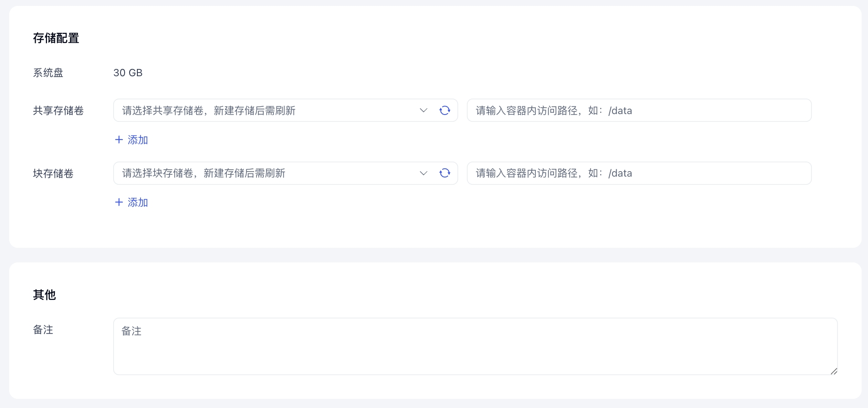Click the plus icon under 共享存储卷
This screenshot has width=868, height=408.
click(x=119, y=140)
